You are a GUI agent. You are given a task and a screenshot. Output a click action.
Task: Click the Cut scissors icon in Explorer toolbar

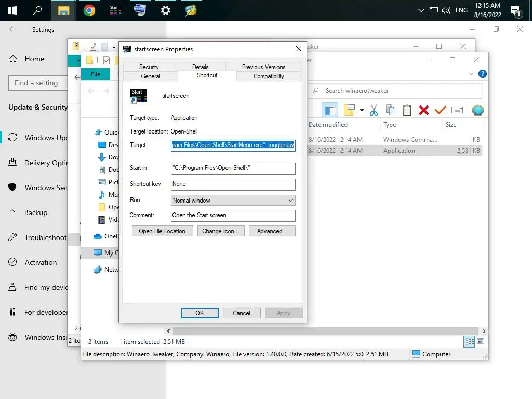374,110
